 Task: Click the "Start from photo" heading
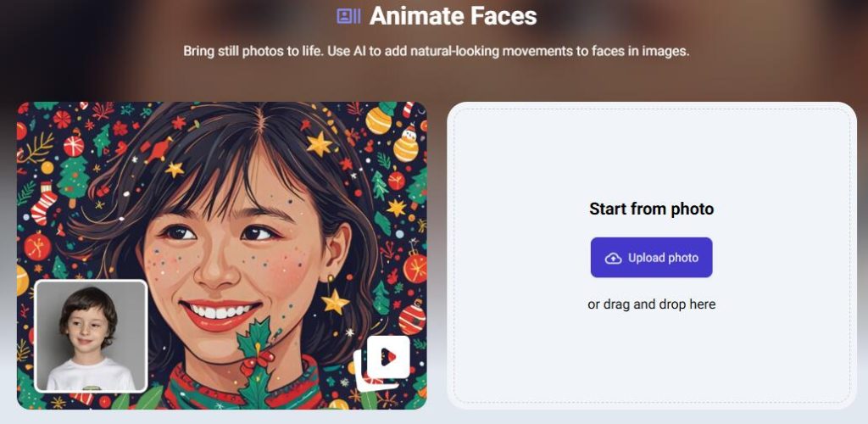(x=651, y=209)
